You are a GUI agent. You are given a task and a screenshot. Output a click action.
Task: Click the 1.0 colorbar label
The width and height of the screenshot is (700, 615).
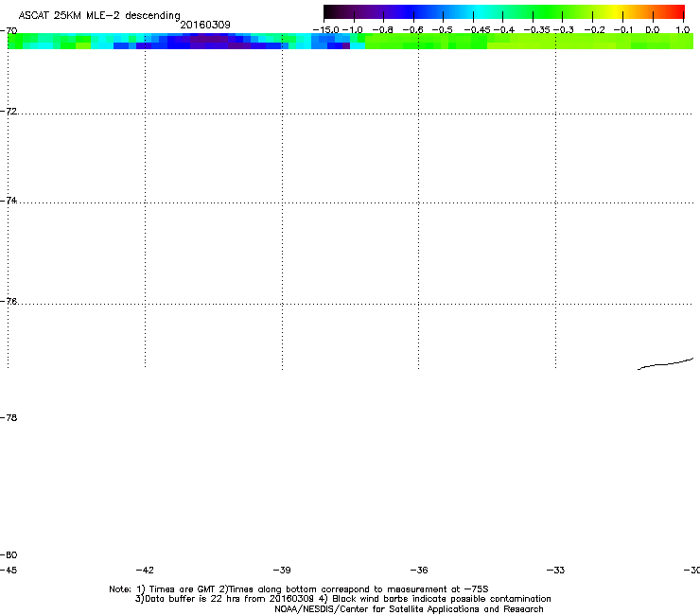point(683,30)
